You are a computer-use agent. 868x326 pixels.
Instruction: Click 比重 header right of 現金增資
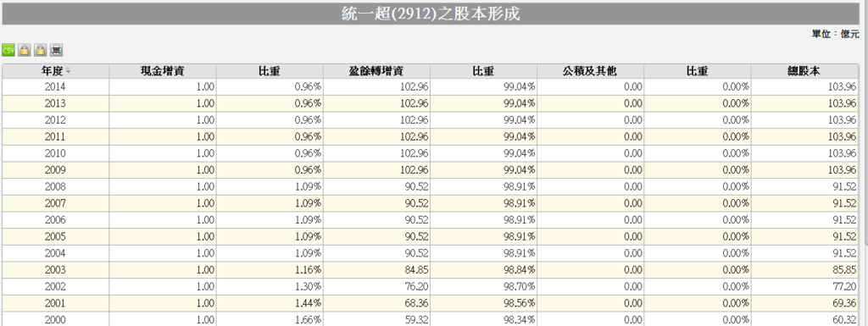(269, 71)
